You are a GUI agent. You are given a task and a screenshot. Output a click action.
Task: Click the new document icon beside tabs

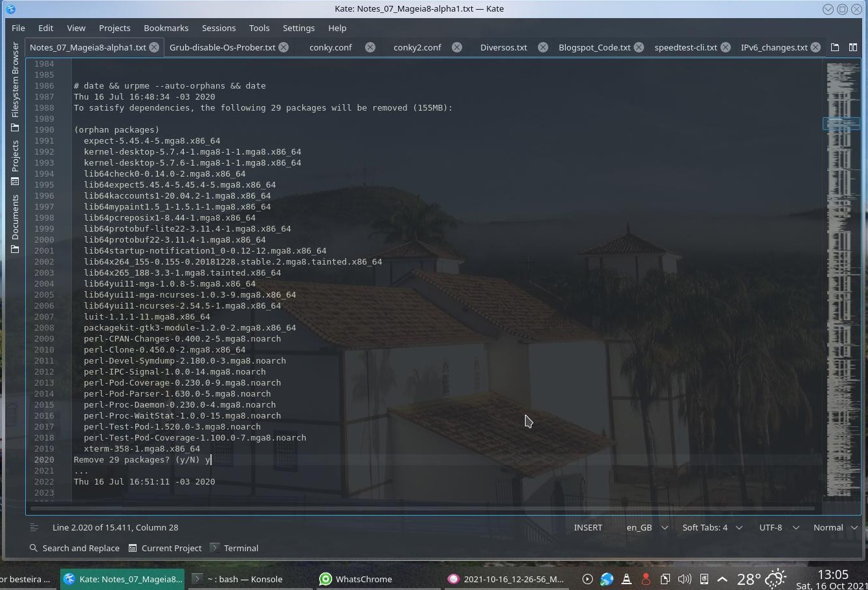click(835, 47)
